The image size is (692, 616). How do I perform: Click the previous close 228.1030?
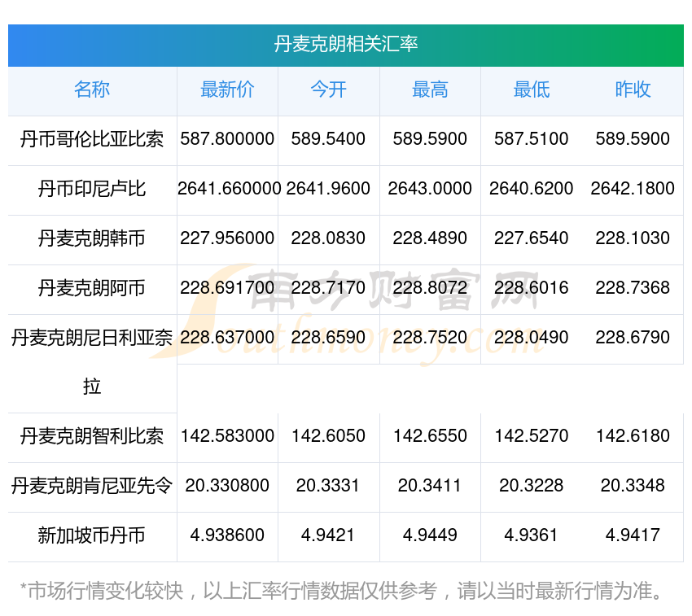(633, 238)
